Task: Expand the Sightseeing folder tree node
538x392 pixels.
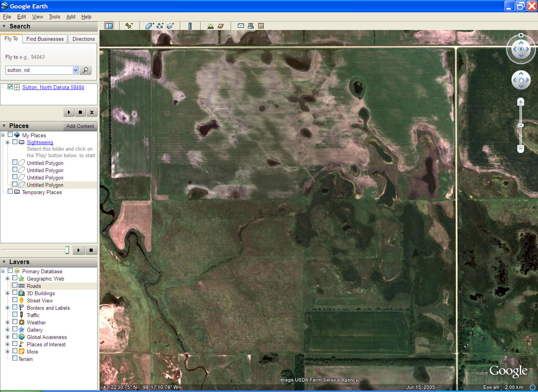Action: [x=7, y=142]
